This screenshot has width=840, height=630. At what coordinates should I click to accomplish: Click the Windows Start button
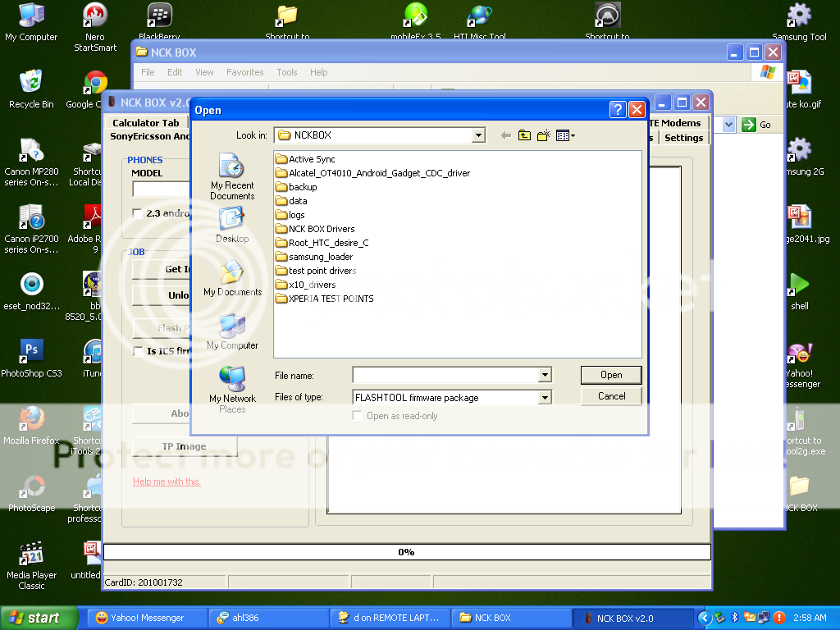(34, 618)
